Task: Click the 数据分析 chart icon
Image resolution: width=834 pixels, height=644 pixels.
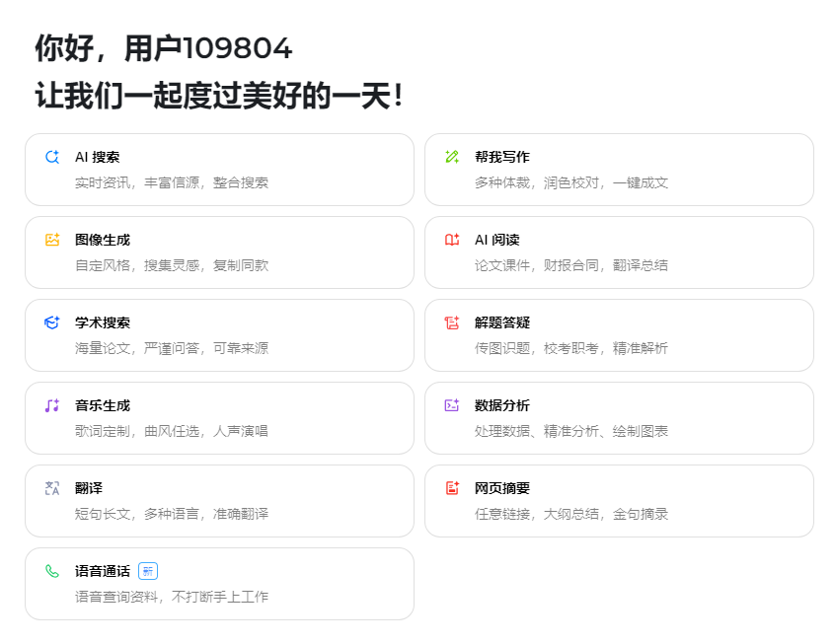Action: 451,404
